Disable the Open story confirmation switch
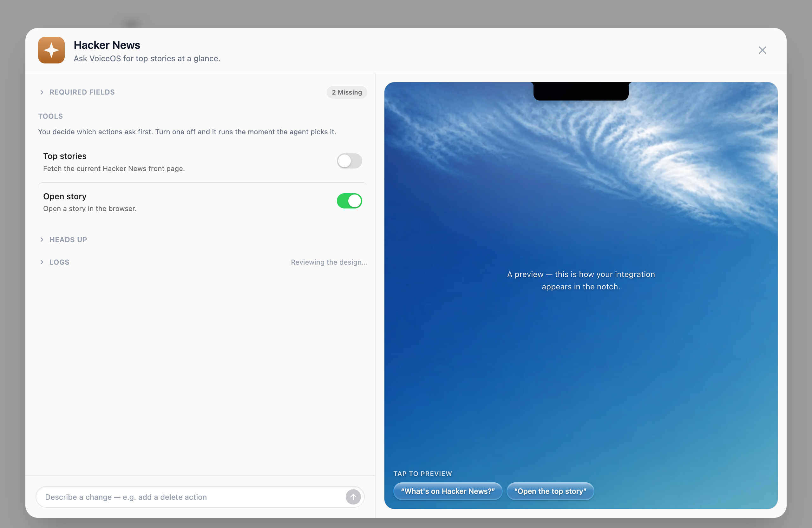812x528 pixels. coord(349,201)
